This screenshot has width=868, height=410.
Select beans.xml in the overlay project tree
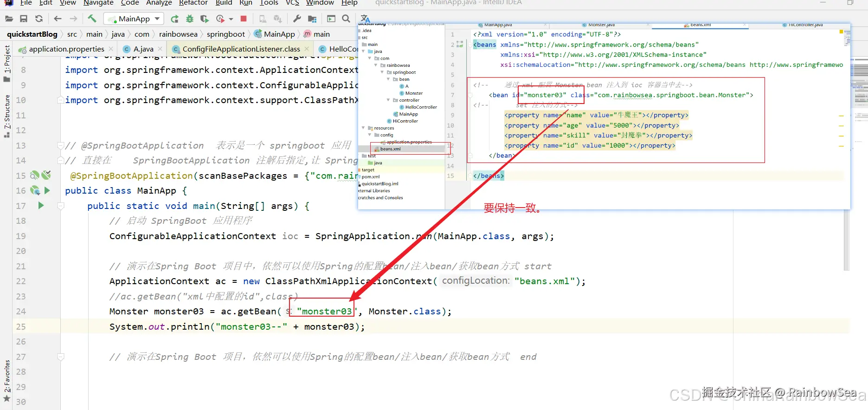pos(390,149)
